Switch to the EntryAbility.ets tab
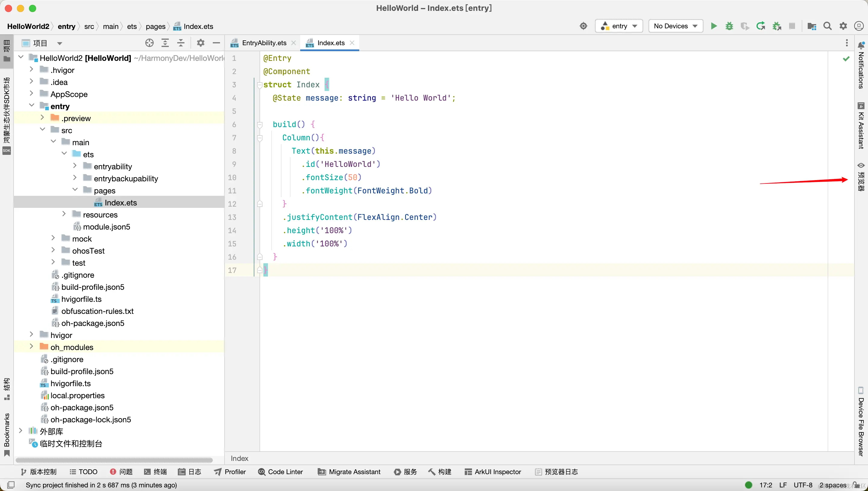This screenshot has height=491, width=868. (x=264, y=43)
